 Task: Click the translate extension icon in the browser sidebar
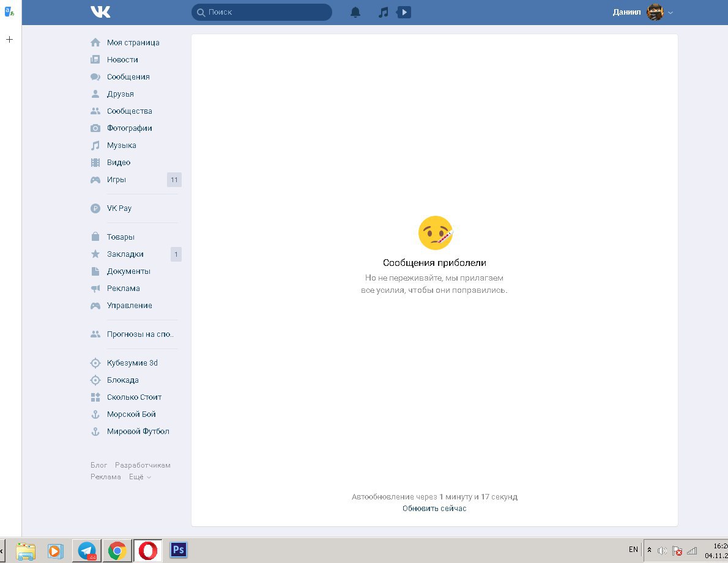click(x=9, y=11)
